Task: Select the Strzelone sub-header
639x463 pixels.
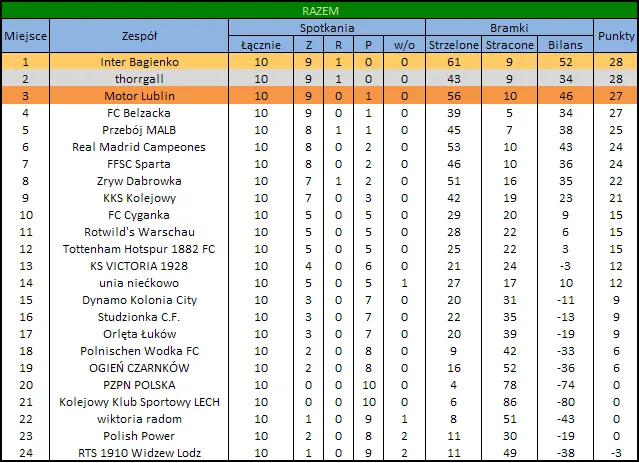Action: pyautogui.click(x=452, y=45)
